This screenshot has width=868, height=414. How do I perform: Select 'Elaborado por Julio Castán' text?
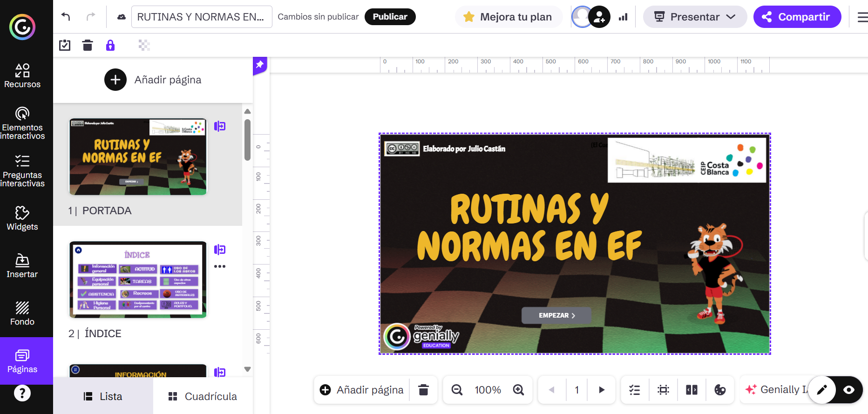click(464, 149)
